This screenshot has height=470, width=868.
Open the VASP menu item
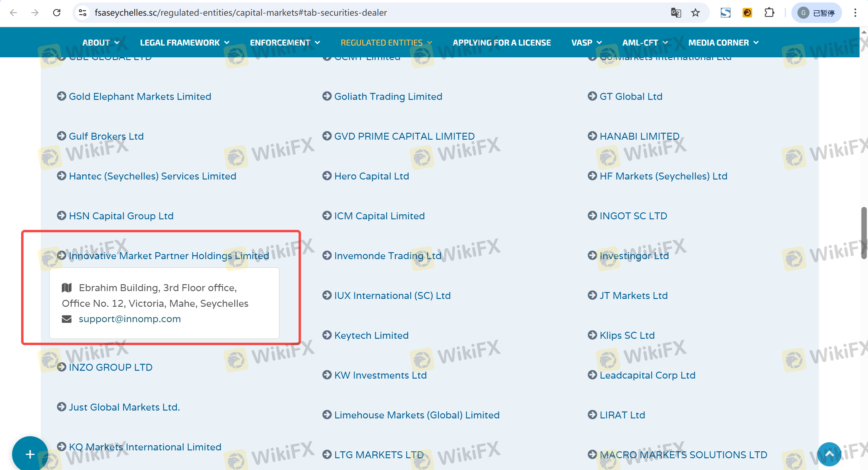pyautogui.click(x=586, y=43)
